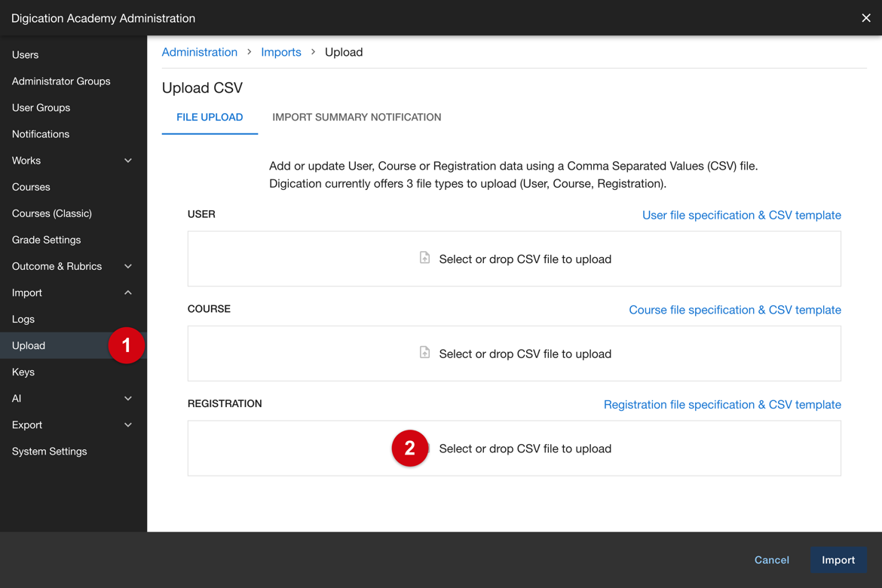Click the Cancel button
The height and width of the screenshot is (588, 882).
pos(772,560)
